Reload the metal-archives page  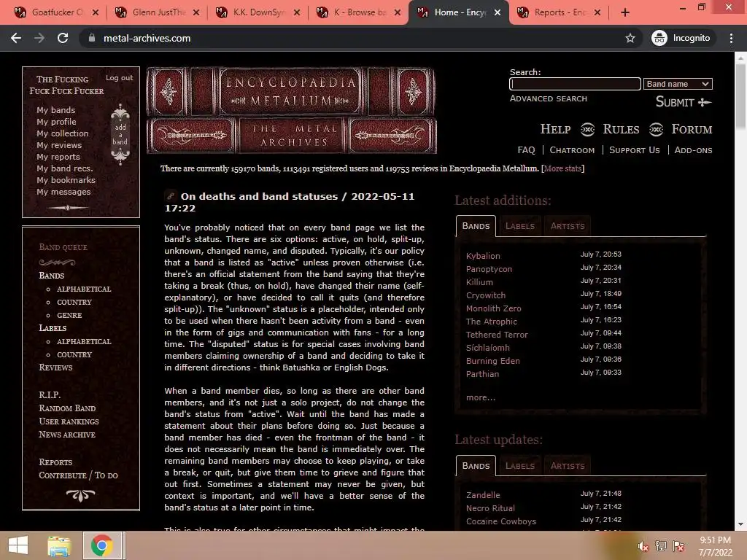point(63,38)
